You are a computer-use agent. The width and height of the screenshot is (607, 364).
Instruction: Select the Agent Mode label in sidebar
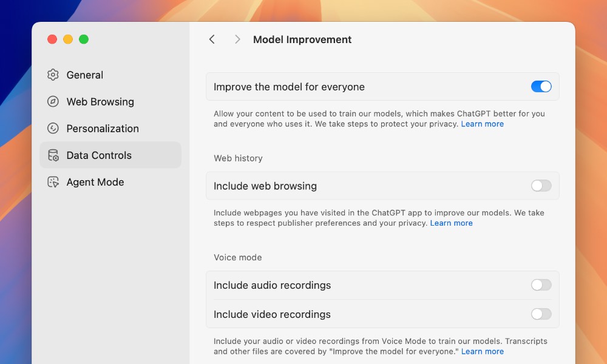[95, 182]
